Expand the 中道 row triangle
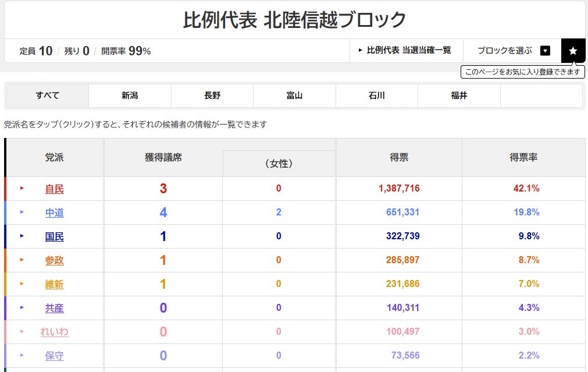The image size is (588, 372). [22, 212]
